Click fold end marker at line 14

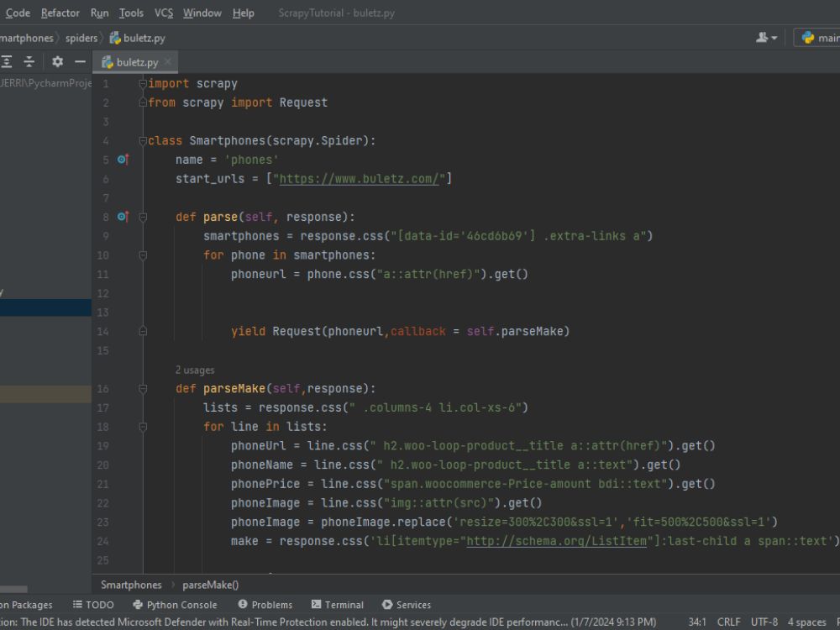[x=143, y=332]
